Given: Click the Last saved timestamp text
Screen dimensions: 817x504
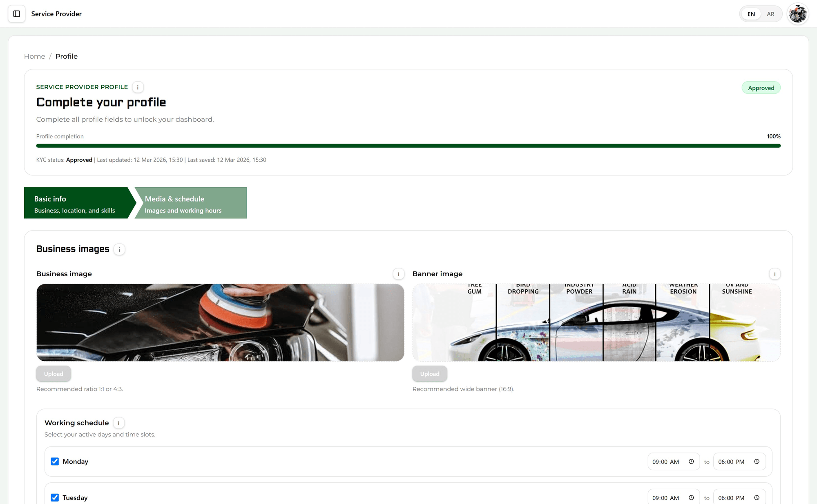Looking at the screenshot, I should pyautogui.click(x=227, y=160).
